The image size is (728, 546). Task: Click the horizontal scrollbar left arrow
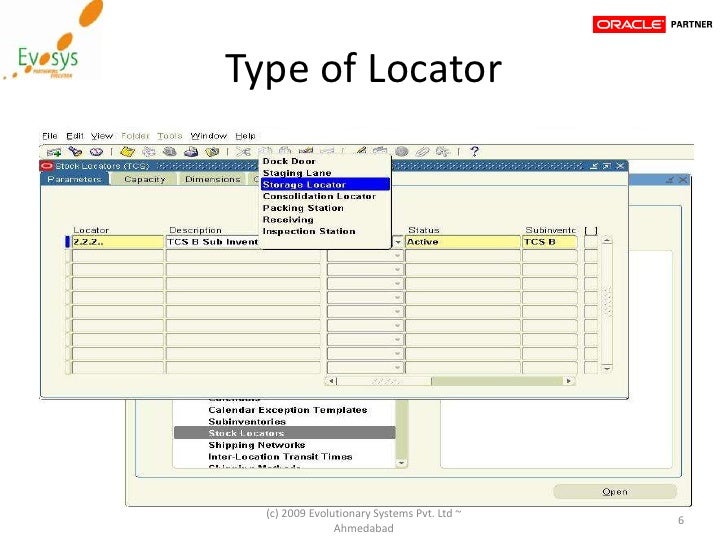[x=331, y=381]
